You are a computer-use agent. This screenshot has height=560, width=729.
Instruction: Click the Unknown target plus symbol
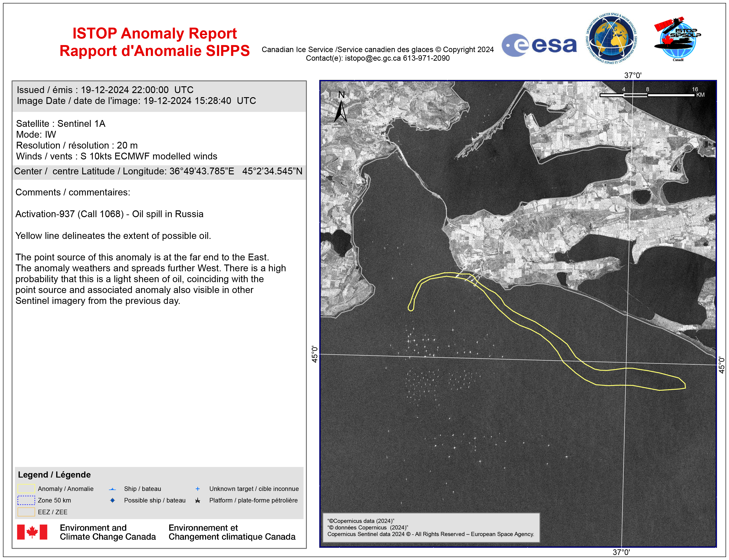coord(197,489)
